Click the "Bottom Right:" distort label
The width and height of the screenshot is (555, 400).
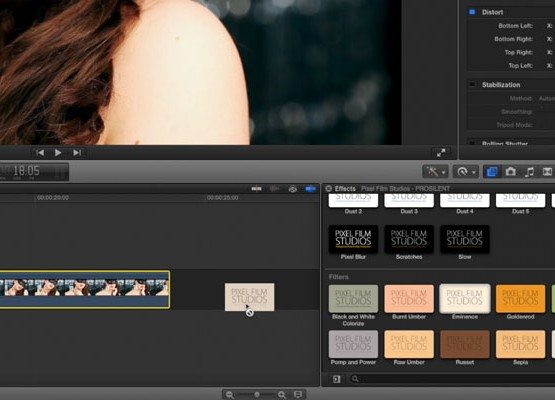coord(513,39)
